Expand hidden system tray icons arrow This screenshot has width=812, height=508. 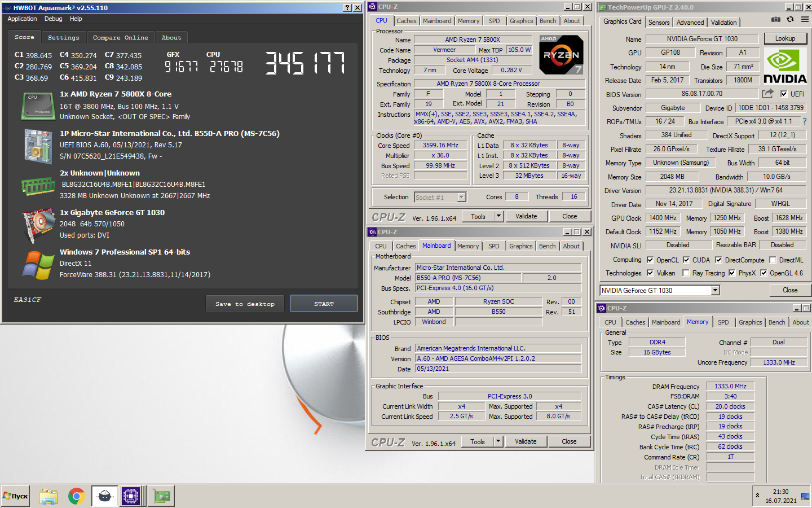click(x=757, y=496)
